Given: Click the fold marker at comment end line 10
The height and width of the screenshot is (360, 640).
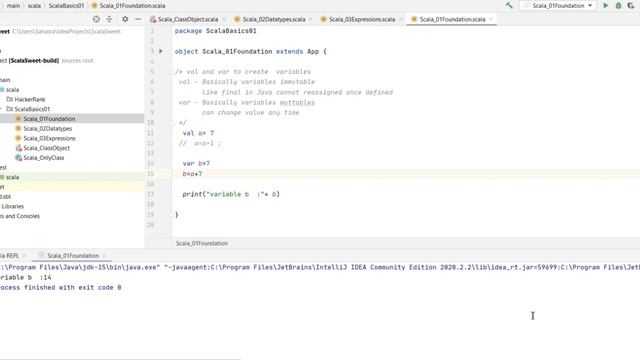Looking at the screenshot, I should click(x=172, y=123).
